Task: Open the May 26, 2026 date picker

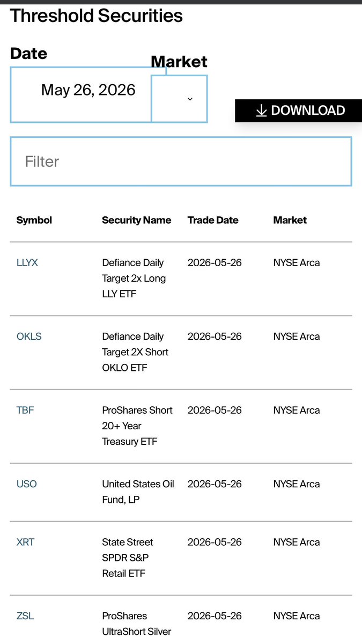Action: 88,94
